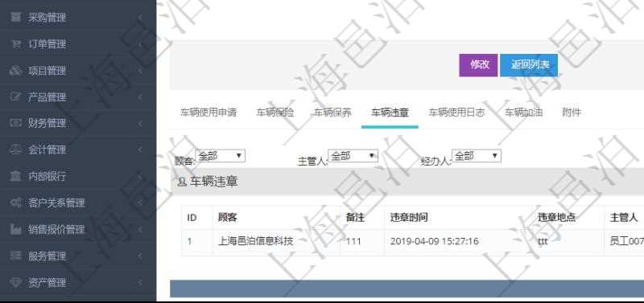Viewport: 644px width, 303px height.
Task: Expand the 财务管理 menu chevron
Action: click(x=140, y=123)
